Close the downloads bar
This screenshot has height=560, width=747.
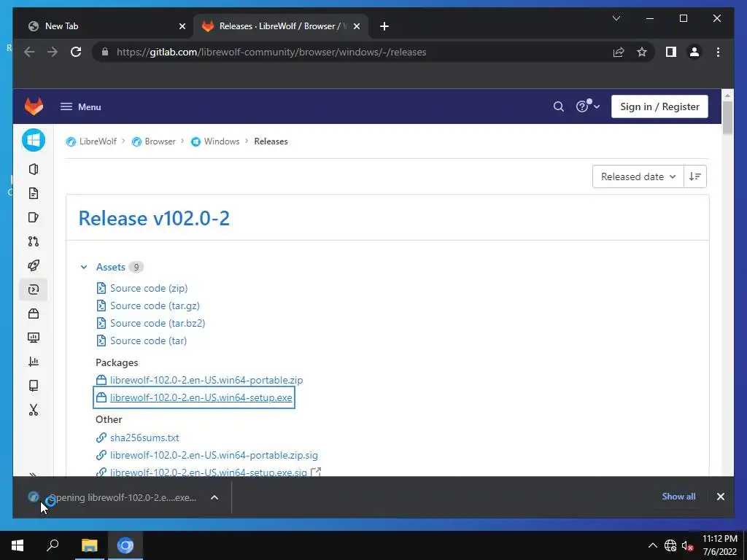tap(720, 497)
